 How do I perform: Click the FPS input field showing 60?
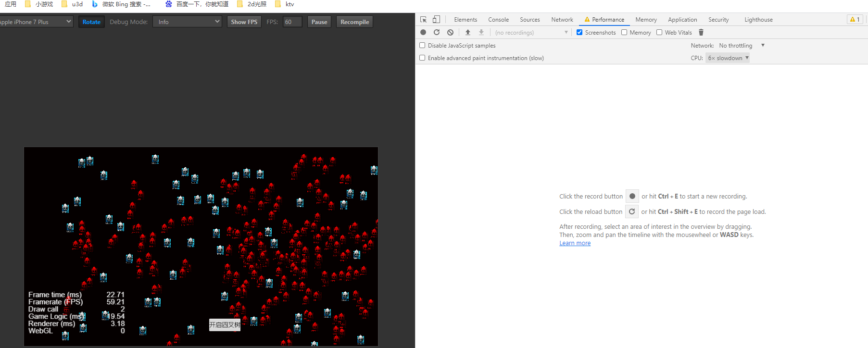[x=292, y=22]
